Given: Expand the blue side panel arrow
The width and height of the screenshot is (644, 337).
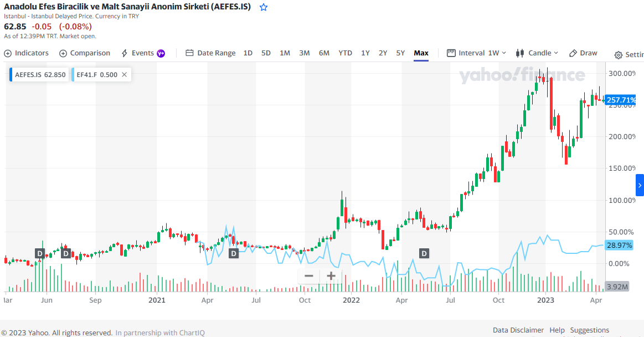Looking at the screenshot, I should pos(640,185).
